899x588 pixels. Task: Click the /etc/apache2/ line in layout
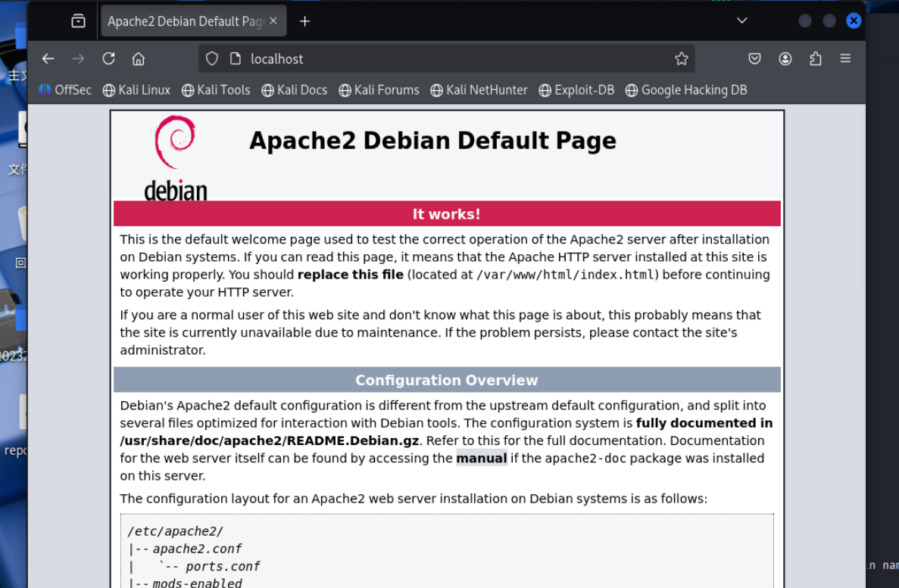click(x=175, y=531)
